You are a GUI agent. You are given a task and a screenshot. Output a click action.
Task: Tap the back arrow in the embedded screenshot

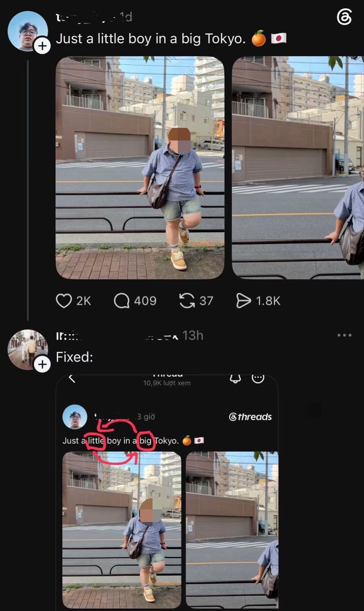click(x=72, y=378)
